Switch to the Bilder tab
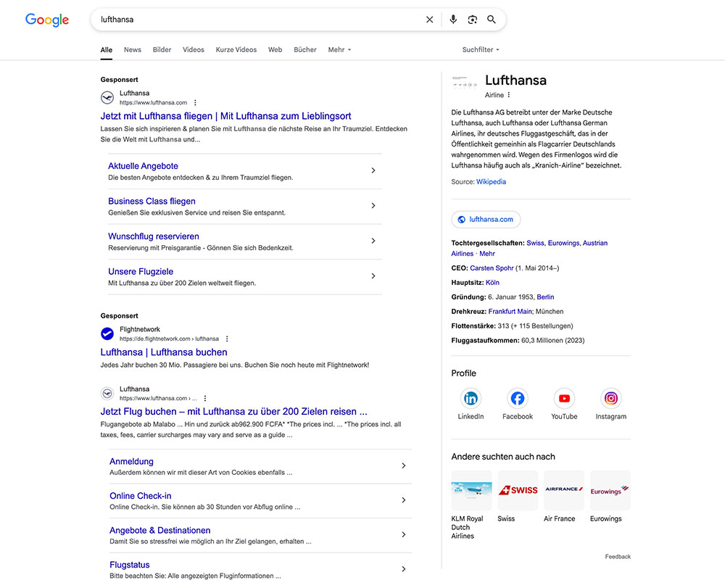The image size is (725, 588). pyautogui.click(x=162, y=49)
